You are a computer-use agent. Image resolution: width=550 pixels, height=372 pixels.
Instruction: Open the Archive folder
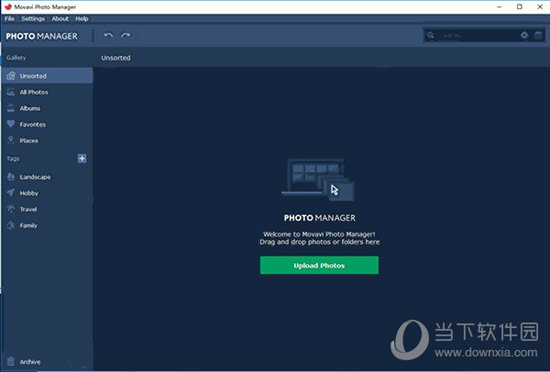47,361
